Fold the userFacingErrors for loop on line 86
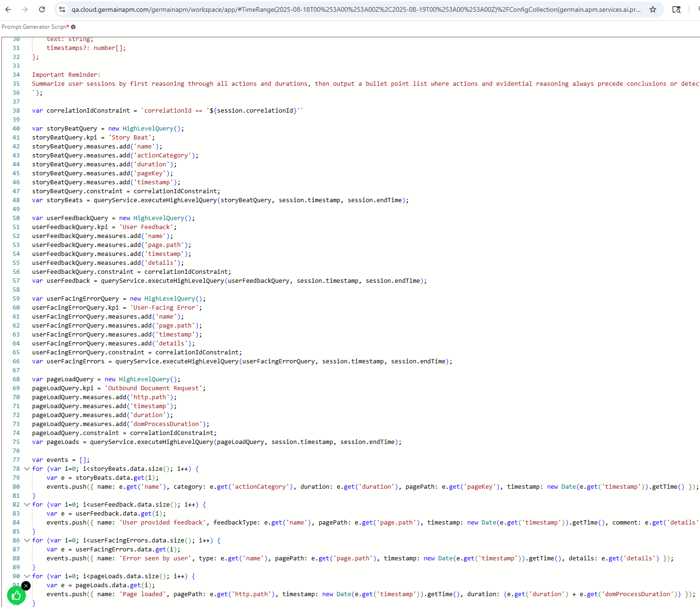 27,541
